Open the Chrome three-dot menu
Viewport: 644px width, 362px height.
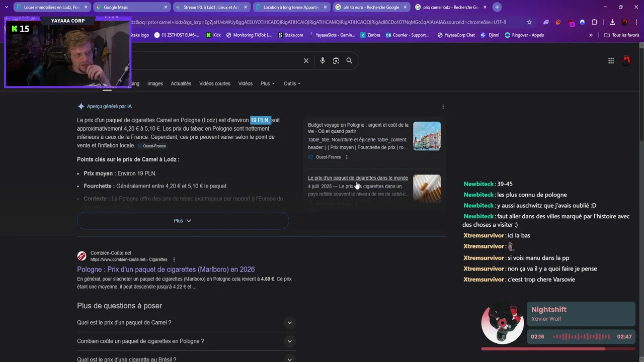pos(636,22)
